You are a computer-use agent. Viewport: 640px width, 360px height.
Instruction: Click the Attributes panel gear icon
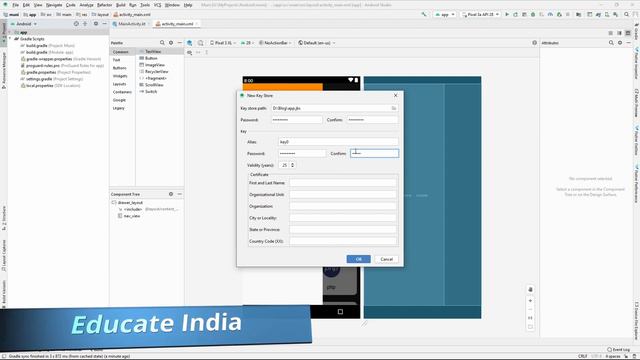coord(620,42)
